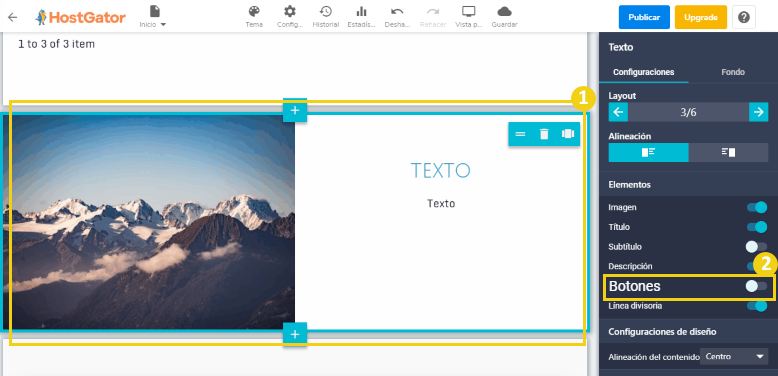This screenshot has height=376, width=778.
Task: Go to next layout with right arrow
Action: 759,112
